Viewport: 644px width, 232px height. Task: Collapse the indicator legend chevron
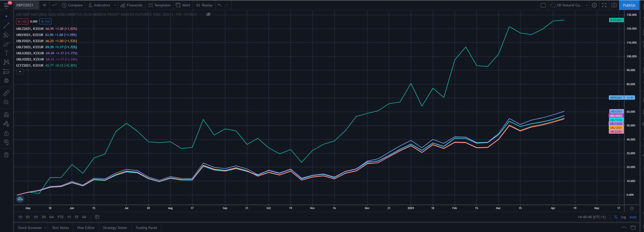[20, 71]
